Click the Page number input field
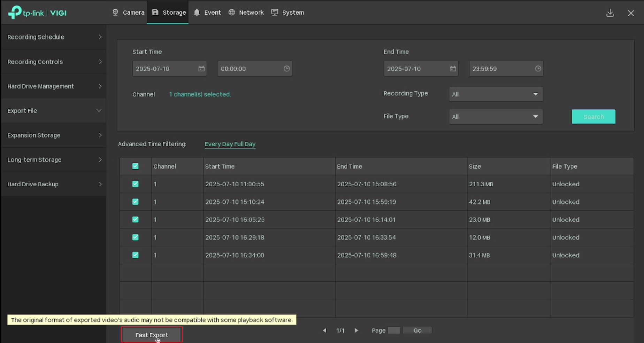Image resolution: width=644 pixels, height=343 pixels. click(x=394, y=330)
